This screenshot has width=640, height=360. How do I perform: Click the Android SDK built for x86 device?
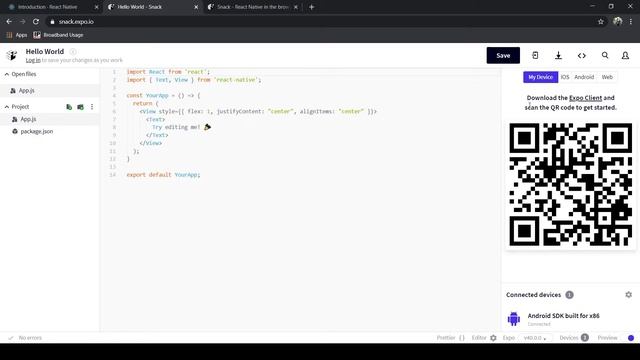click(x=563, y=316)
